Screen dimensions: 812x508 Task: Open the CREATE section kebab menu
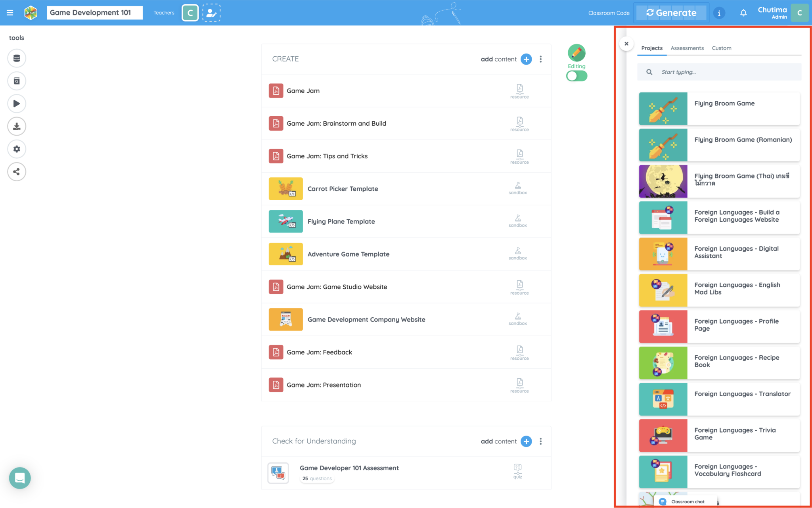(x=540, y=59)
